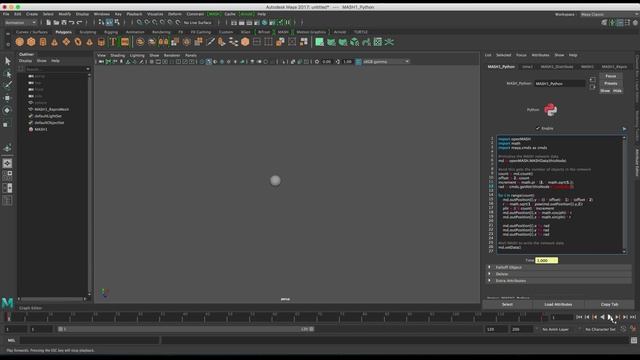Open the Windows menu
Screen dimensions: 640x360
point(102,14)
